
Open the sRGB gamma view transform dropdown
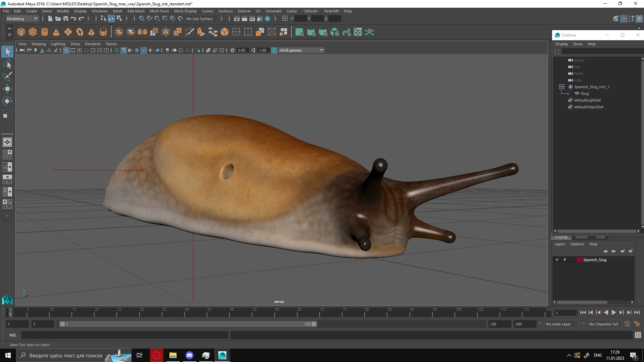click(x=301, y=50)
